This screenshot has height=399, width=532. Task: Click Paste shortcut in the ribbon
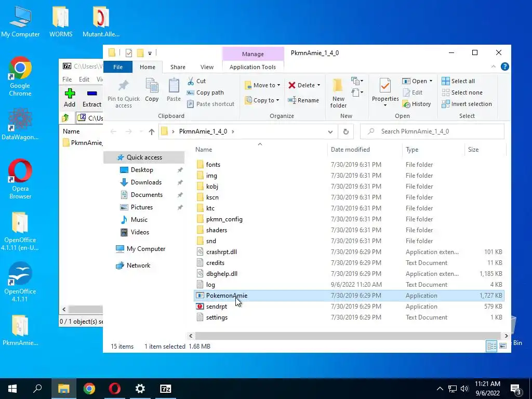pos(211,104)
